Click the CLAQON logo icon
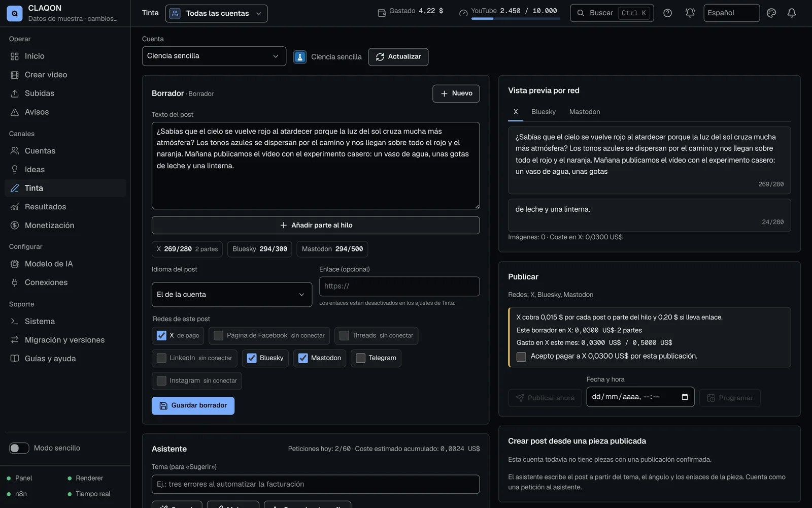Image resolution: width=812 pixels, height=508 pixels. [14, 13]
